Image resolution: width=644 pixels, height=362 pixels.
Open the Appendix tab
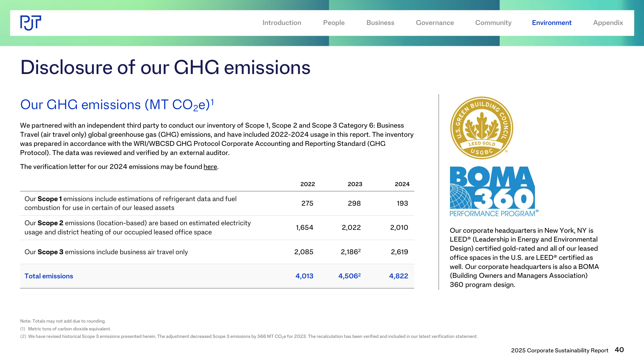(x=608, y=23)
